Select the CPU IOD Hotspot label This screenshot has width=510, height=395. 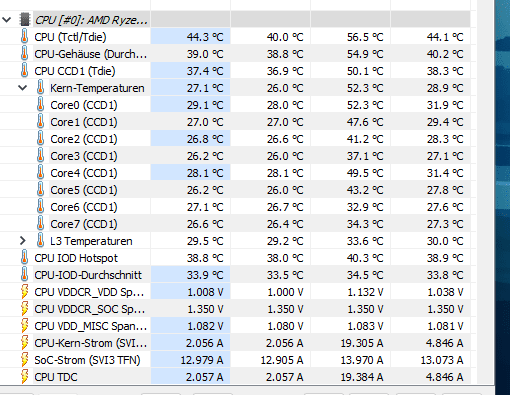tap(76, 258)
